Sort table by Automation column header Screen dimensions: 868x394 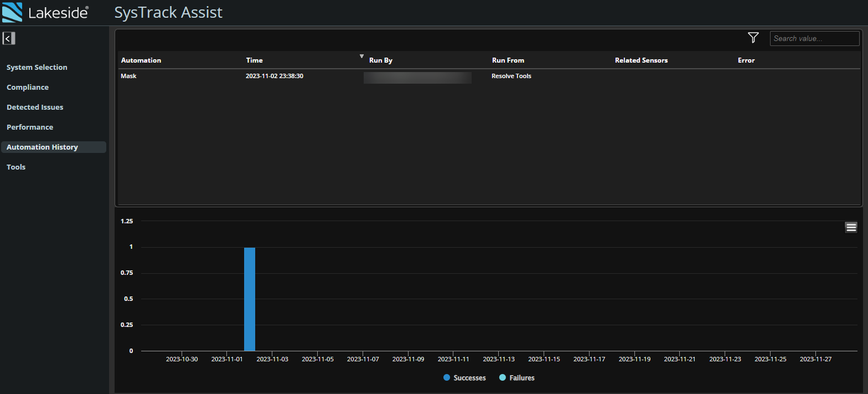pyautogui.click(x=141, y=60)
